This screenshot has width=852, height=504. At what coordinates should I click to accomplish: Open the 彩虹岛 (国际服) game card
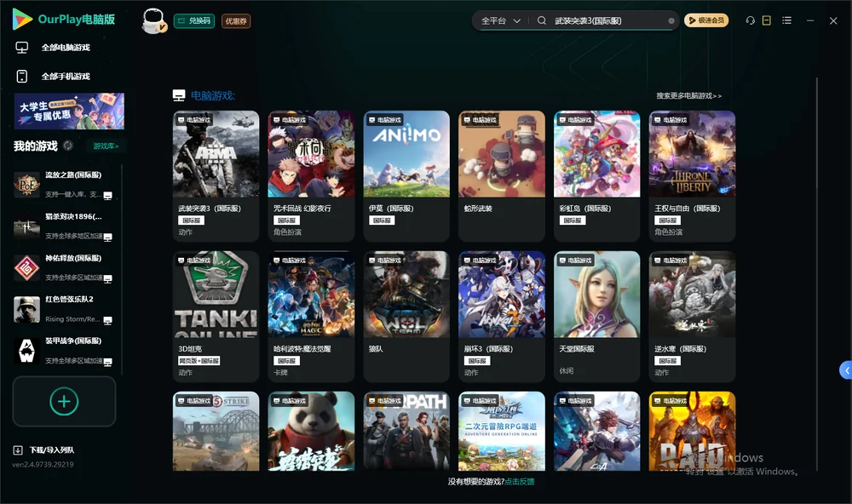point(596,176)
